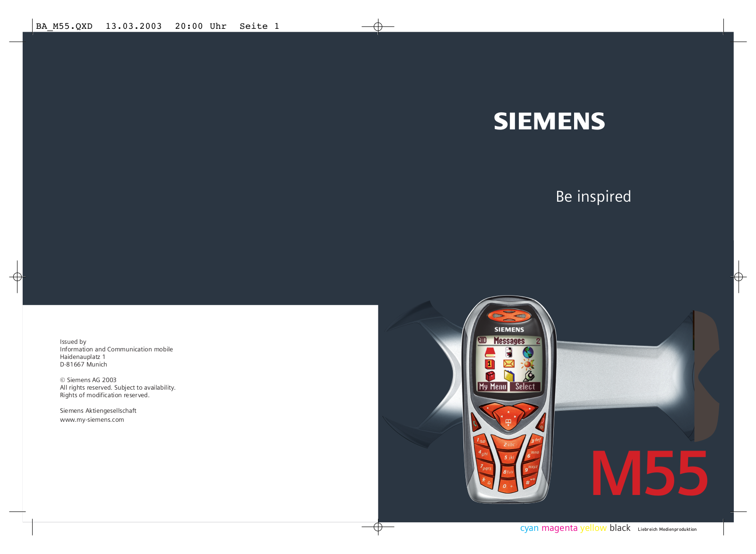Click the red end call key on phone
The width and height of the screenshot is (756, 554).
click(541, 422)
